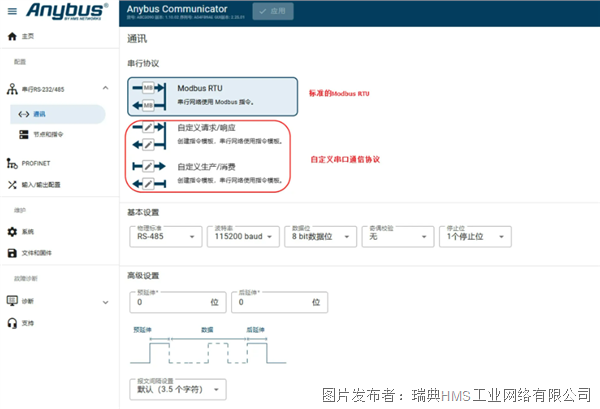The height and width of the screenshot is (409, 600).
Task: Click the pre-delay input field
Action: (x=178, y=302)
